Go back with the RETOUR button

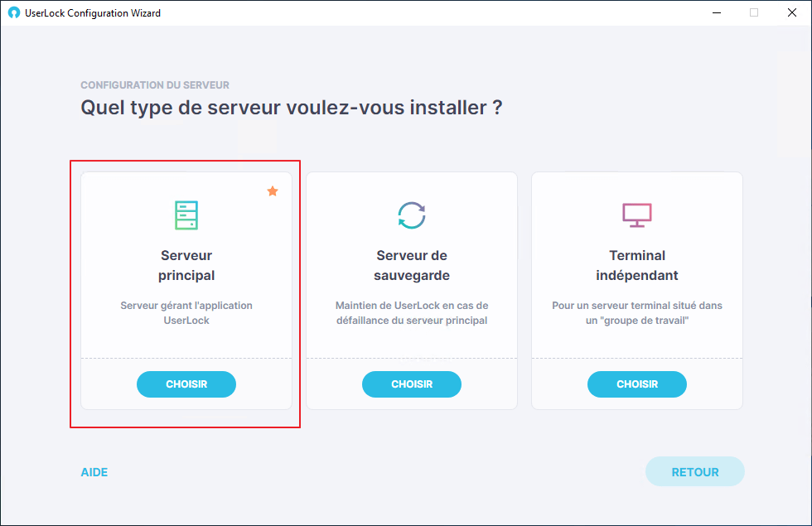click(x=695, y=471)
